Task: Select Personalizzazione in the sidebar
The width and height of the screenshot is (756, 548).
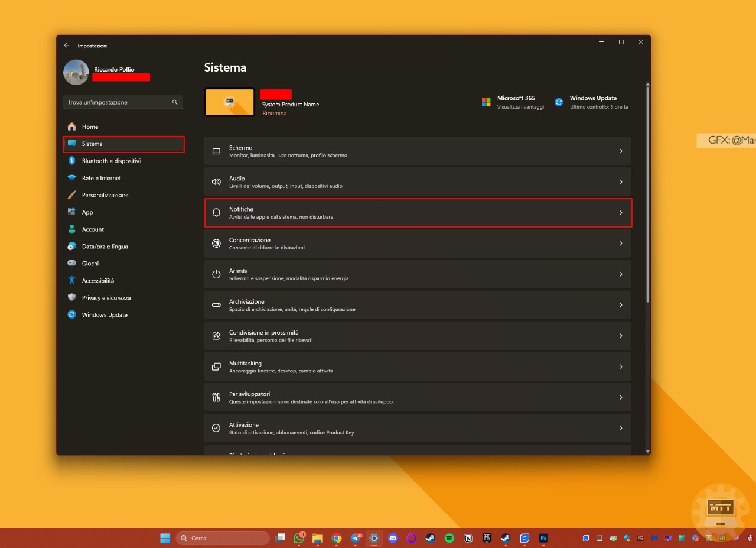Action: [106, 194]
